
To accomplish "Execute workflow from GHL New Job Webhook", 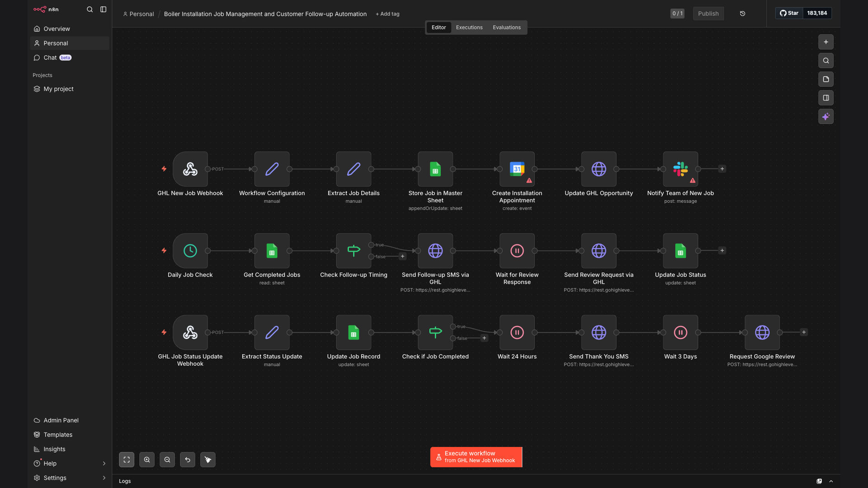I will click(476, 457).
